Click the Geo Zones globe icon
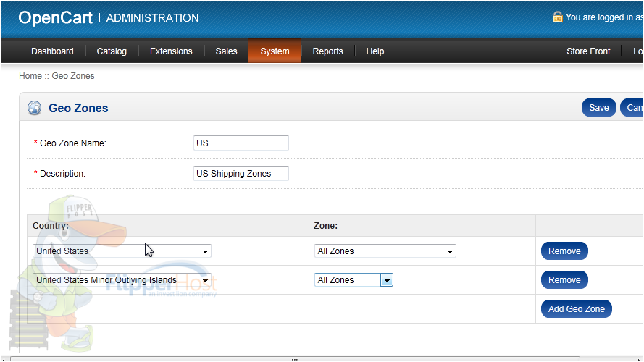The image size is (644, 362). (35, 108)
